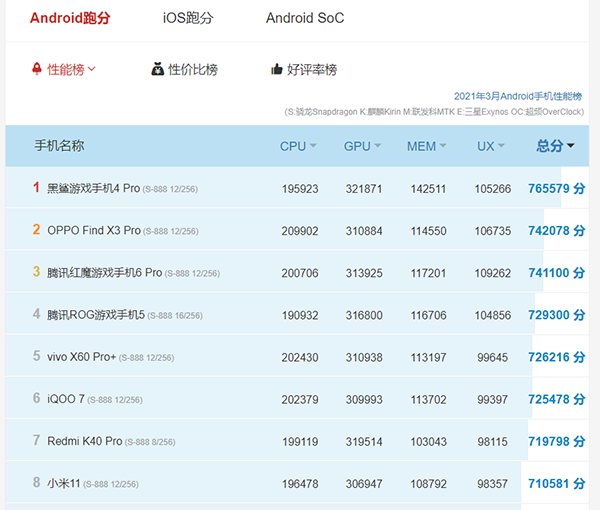
Task: Click the thumbs-up icon beside 好评率榜
Action: pyautogui.click(x=277, y=70)
